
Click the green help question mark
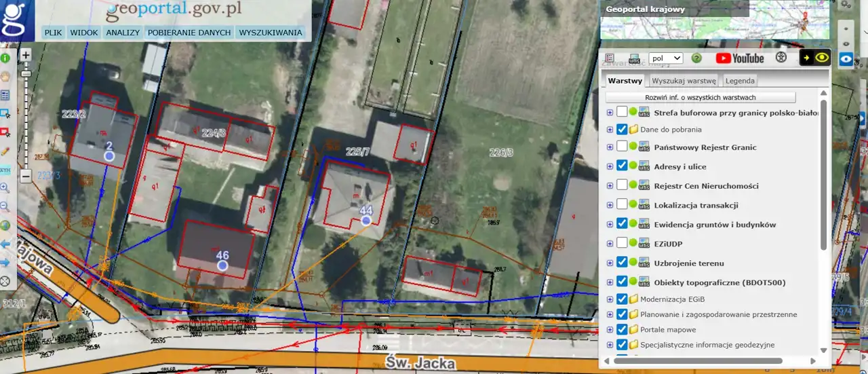coord(696,58)
